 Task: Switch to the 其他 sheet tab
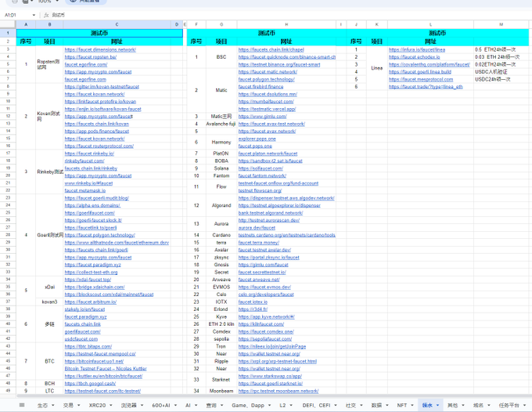coord(453,405)
